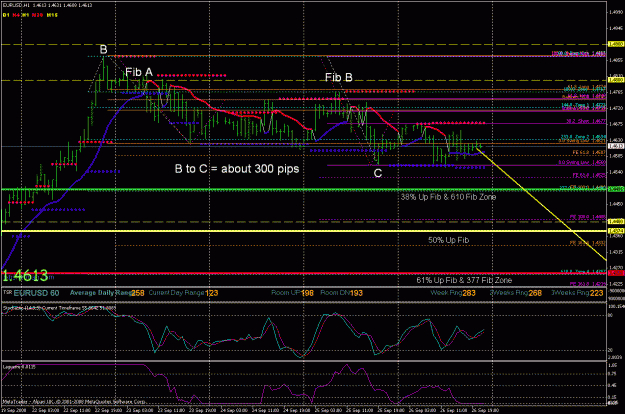This screenshot has width=625, height=414.
Task: Click the '50% Up Fib' label
Action: coord(448,240)
